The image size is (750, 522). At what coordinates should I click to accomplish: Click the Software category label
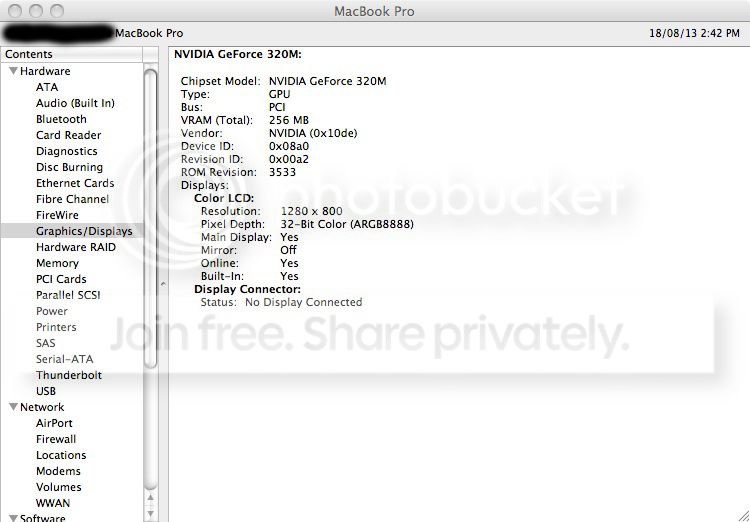click(x=43, y=518)
